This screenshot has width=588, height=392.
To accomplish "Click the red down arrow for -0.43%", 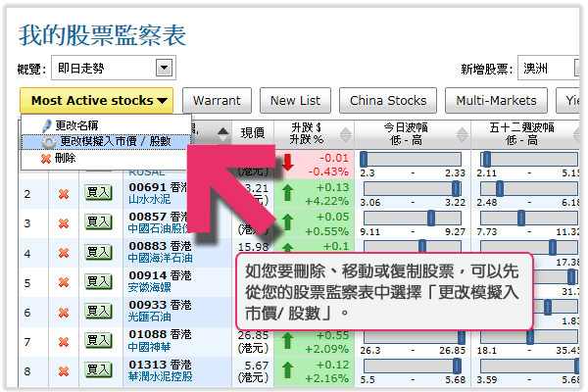I will coord(287,162).
